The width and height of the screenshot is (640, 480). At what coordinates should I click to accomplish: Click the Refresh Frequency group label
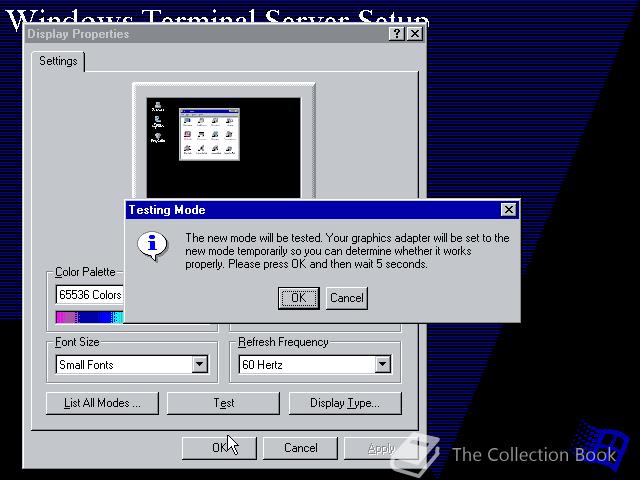click(283, 342)
